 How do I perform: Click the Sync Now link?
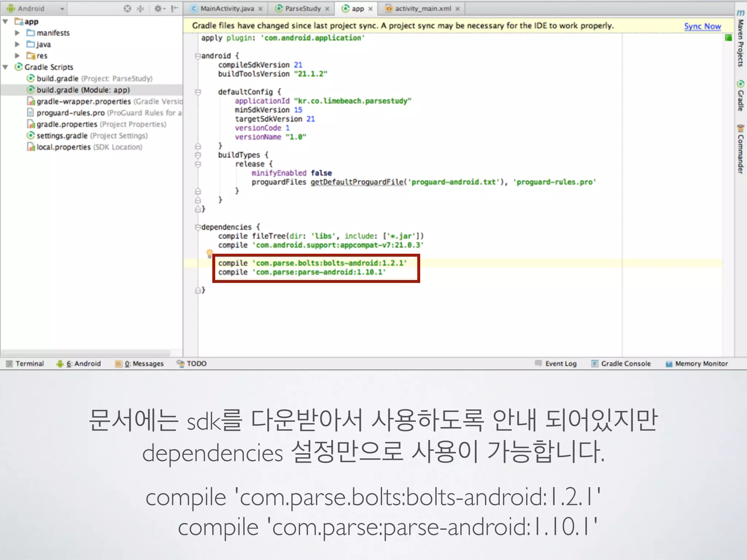(703, 26)
